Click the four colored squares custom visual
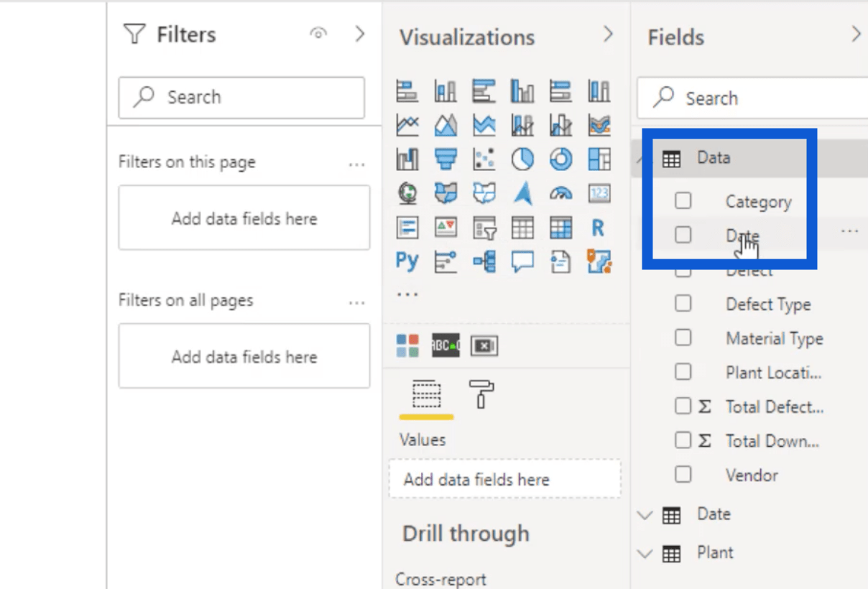This screenshot has width=868, height=589. [407, 345]
